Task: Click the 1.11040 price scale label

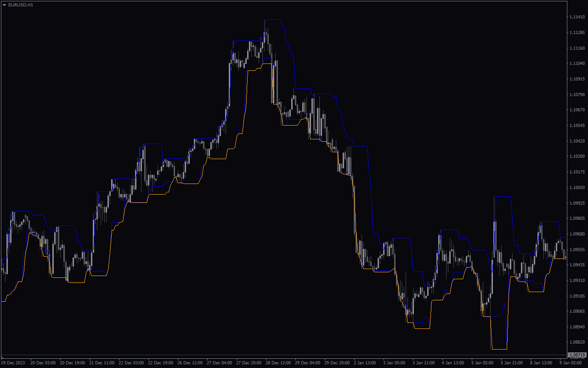Action: 577,63
